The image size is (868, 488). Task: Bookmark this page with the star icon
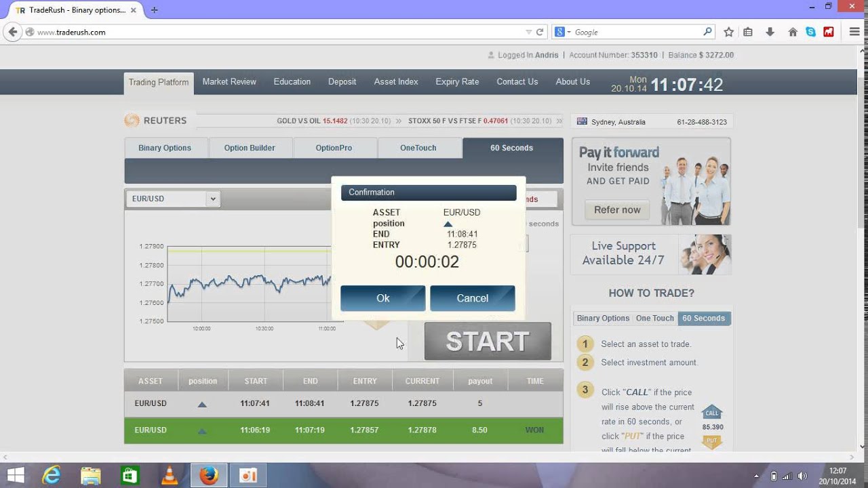(729, 32)
